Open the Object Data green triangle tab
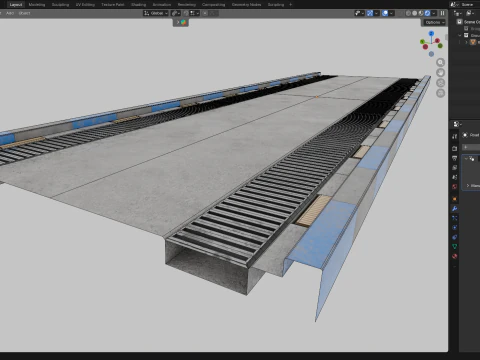Image resolution: width=480 pixels, height=360 pixels. click(455, 247)
